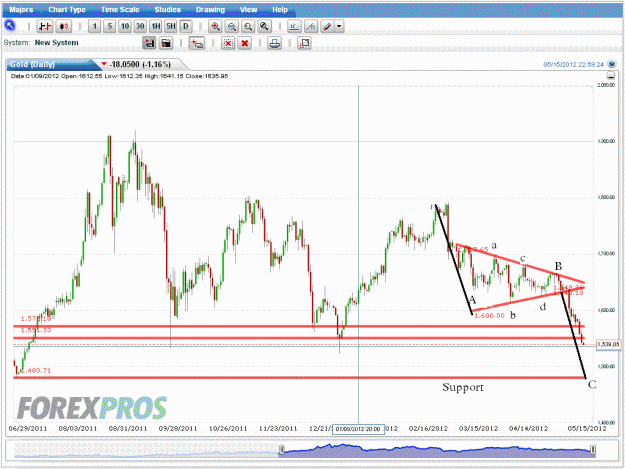Open the Time Scale menu
This screenshot has height=469, width=625.
coord(120,10)
